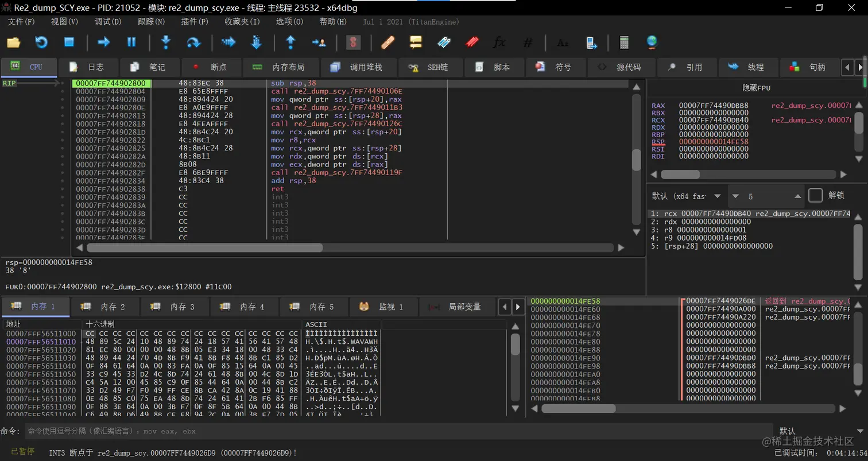Image resolution: width=868 pixels, height=461 pixels.
Task: Open the calculator tool
Action: pos(624,42)
